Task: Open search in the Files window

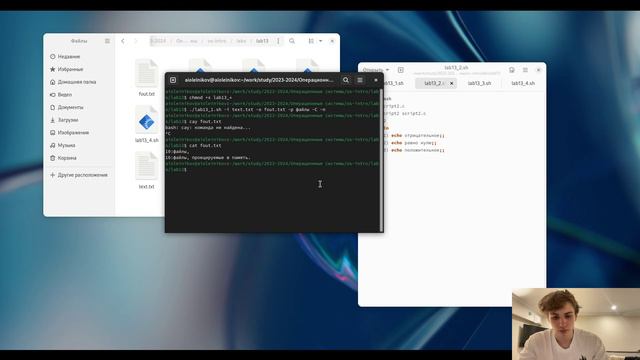Action: 292,41
